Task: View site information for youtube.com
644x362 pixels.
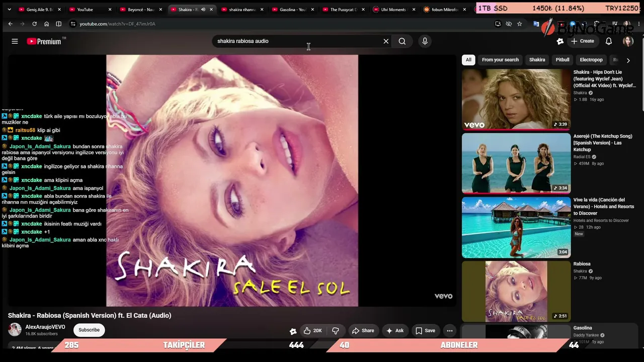Action: pyautogui.click(x=73, y=24)
